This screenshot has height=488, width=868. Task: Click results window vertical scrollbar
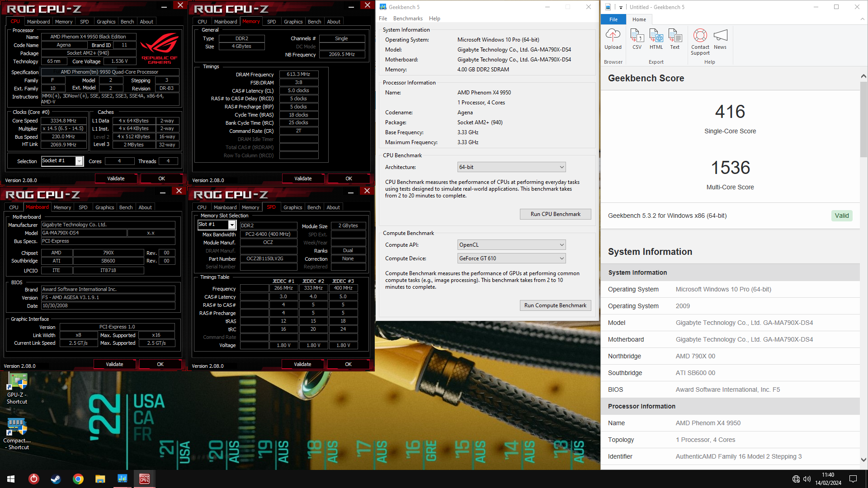pyautogui.click(x=863, y=120)
